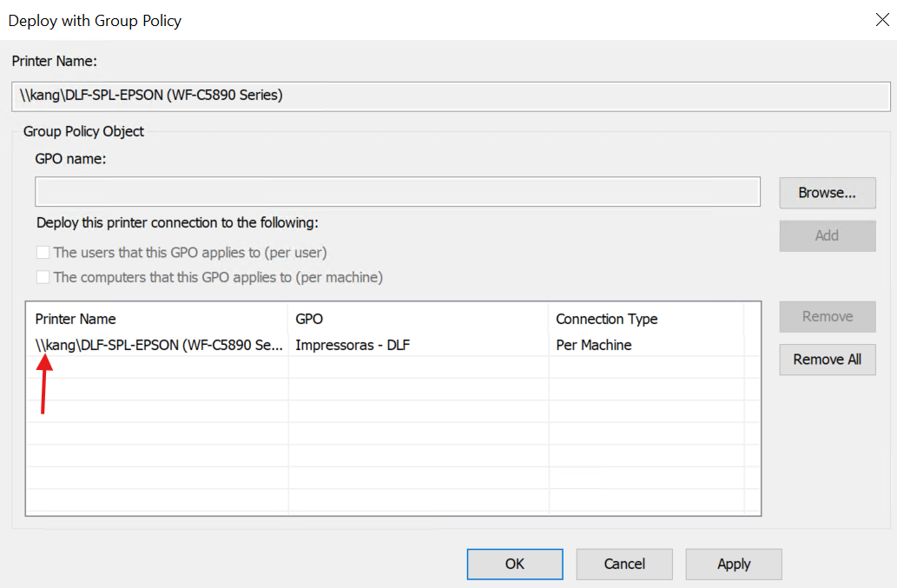Click the Deploy with Group Policy title bar
Screen dimensions: 897x588
pos(434,20)
